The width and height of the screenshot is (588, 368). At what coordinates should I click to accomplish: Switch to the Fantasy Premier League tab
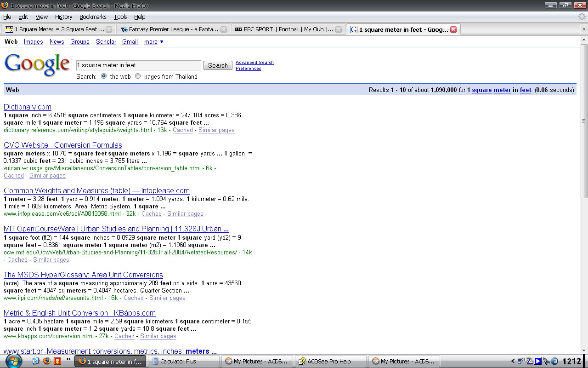click(x=173, y=29)
